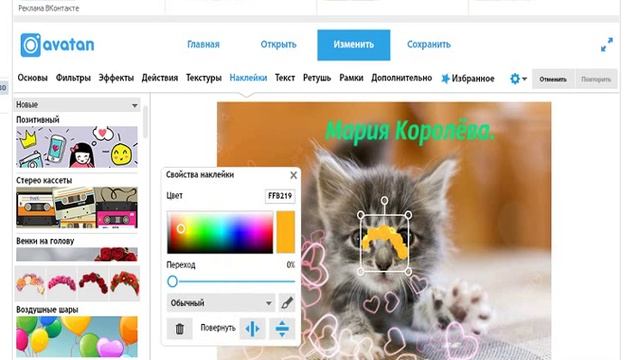Image resolution: width=640 pixels, height=360 pixels.
Task: Open the Стерео кассеты sticker pack thumbnail
Action: pos(77,207)
